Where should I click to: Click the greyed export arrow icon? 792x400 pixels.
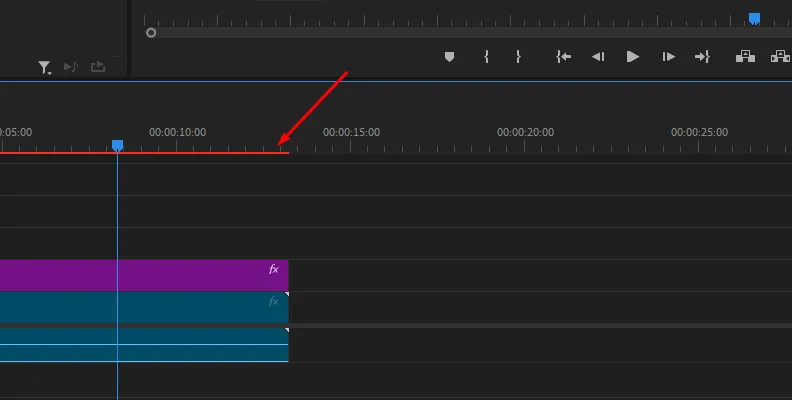tap(97, 67)
